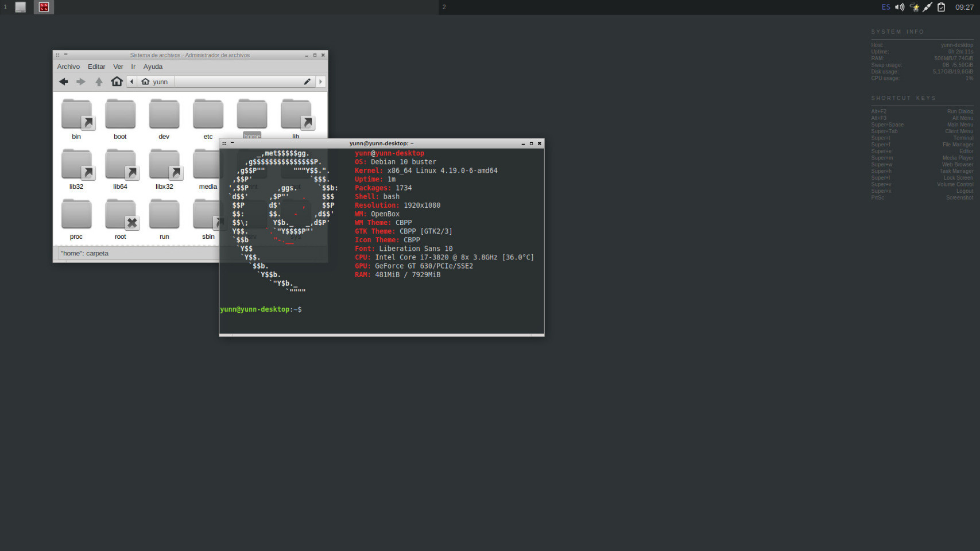Open terminal window menu icon
Screen dimensions: 980x551
(224, 143)
